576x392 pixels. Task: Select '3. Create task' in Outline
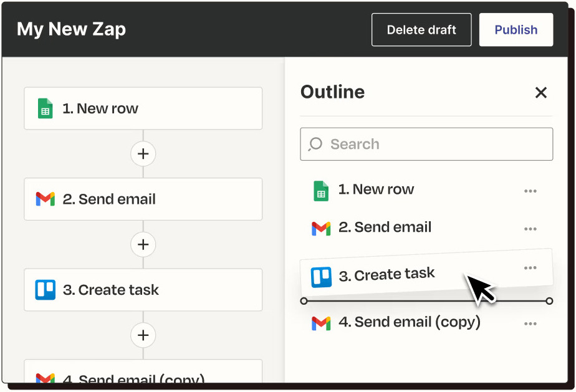point(426,274)
